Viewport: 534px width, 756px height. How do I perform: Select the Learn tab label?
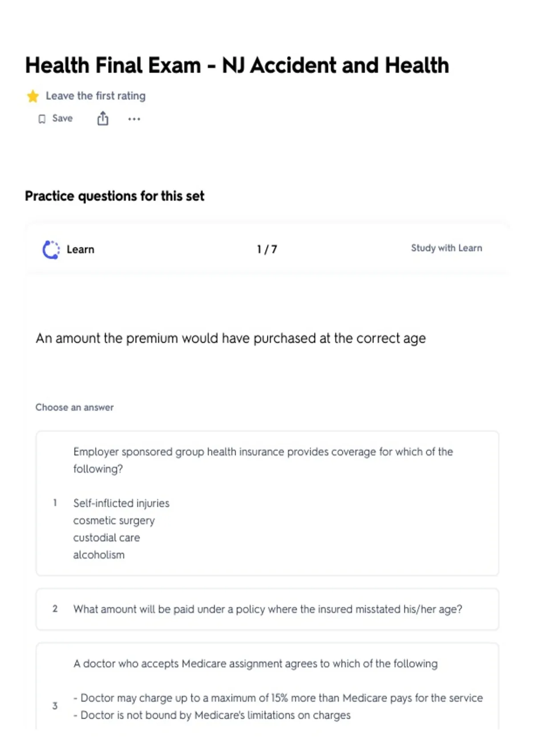click(x=81, y=249)
